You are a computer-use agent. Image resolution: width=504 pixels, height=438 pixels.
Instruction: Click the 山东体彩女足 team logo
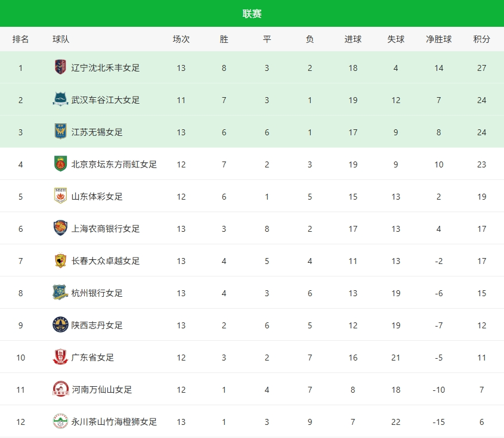tap(60, 196)
